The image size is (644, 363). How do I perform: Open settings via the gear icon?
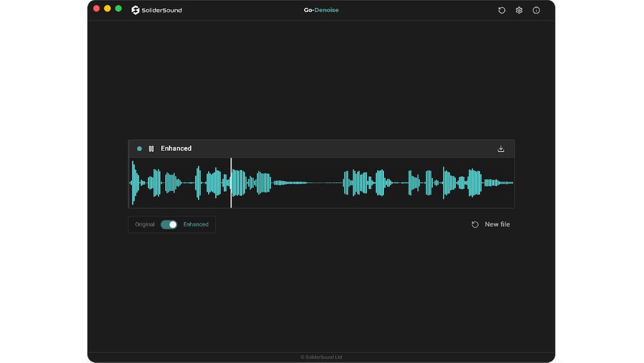tap(519, 10)
